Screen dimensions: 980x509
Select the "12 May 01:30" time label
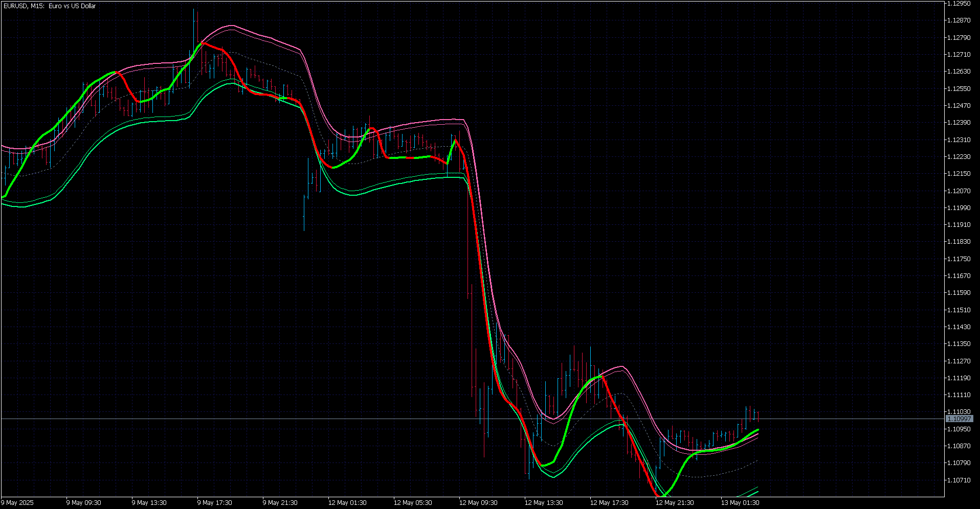point(347,503)
